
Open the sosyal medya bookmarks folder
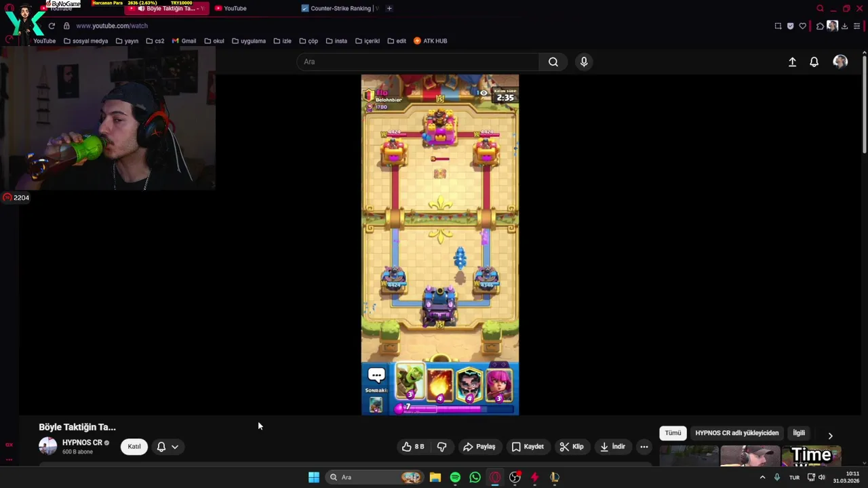[x=85, y=41]
